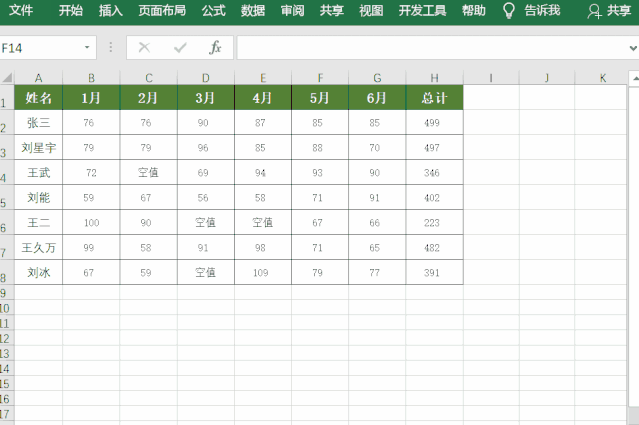
Task: Click header cell 6月
Action: pyautogui.click(x=377, y=97)
